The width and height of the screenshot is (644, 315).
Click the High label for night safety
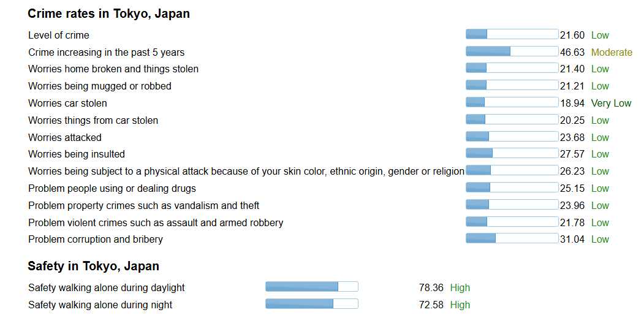pos(460,305)
